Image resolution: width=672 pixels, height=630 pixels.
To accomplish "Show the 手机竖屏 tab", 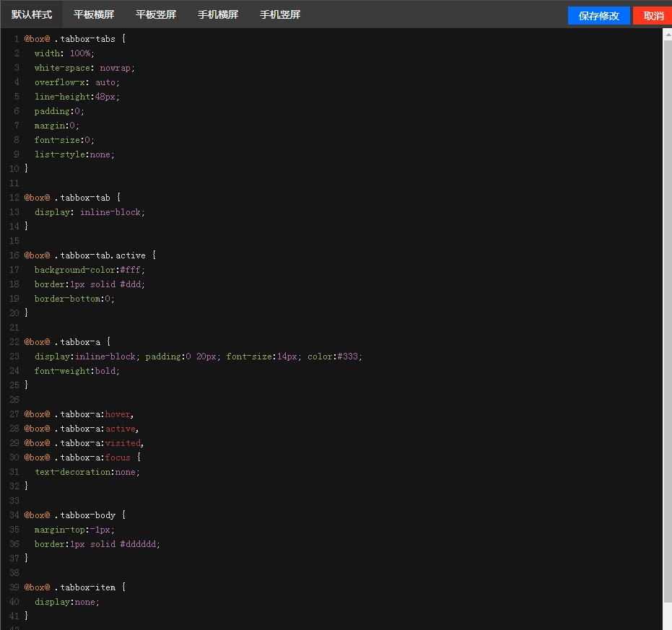I will (280, 14).
